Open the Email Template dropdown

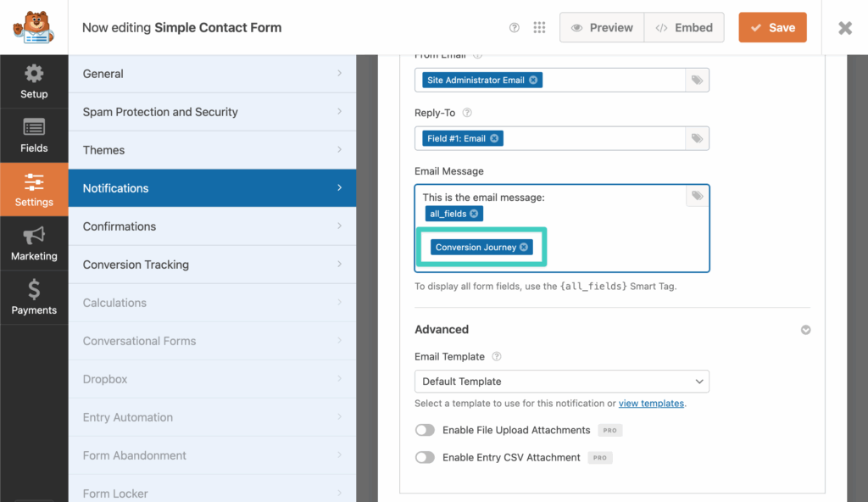tap(561, 382)
